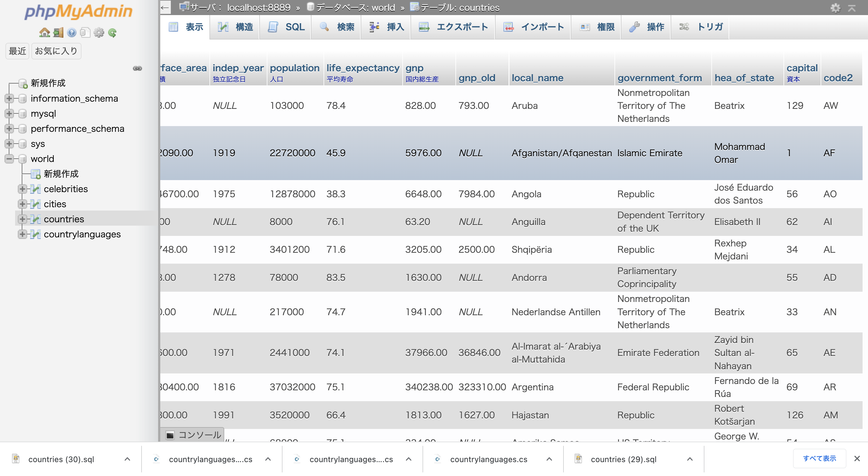Collapse the top menu with up arrows
The image size is (868, 476).
tap(851, 8)
